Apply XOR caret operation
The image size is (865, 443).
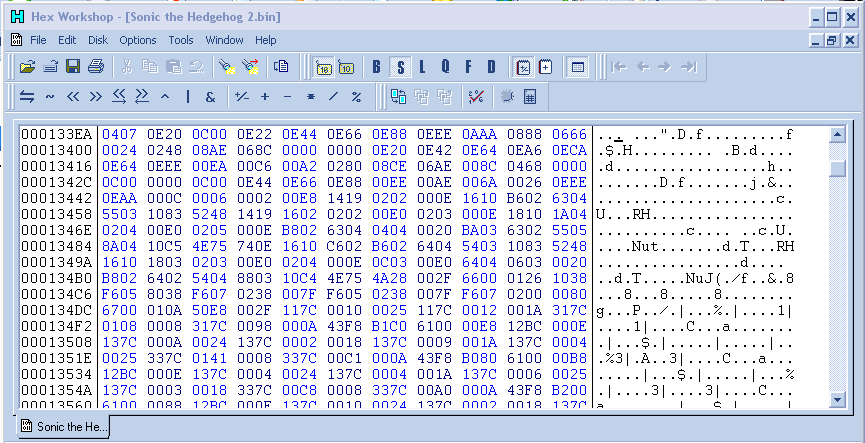(x=165, y=97)
